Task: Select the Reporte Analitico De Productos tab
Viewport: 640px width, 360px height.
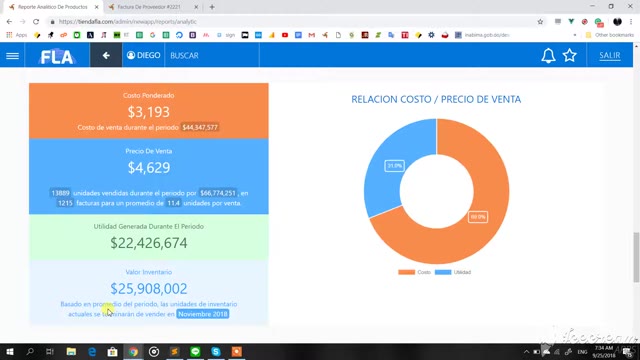Action: pyautogui.click(x=53, y=7)
